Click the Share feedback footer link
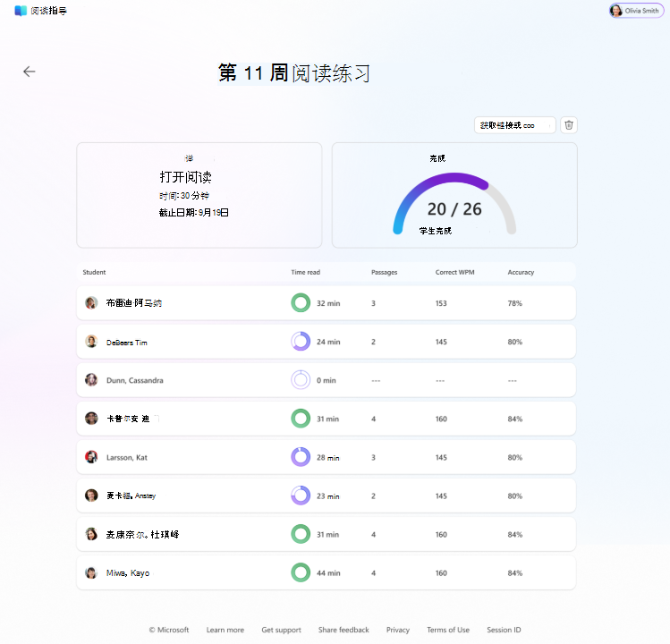The width and height of the screenshot is (670, 644). pyautogui.click(x=343, y=630)
